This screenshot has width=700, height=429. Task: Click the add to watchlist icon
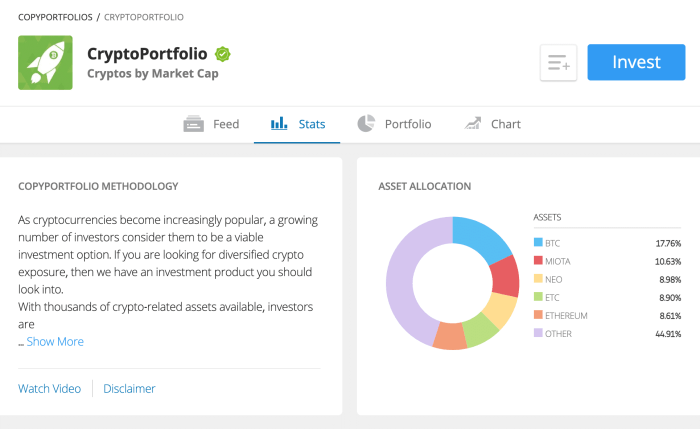click(x=559, y=63)
